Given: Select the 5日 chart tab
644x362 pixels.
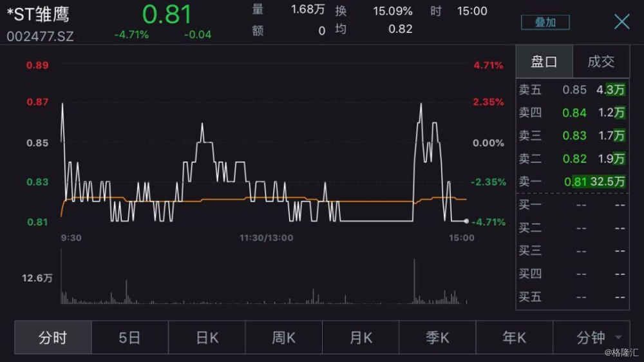Looking at the screenshot, I should 130,338.
